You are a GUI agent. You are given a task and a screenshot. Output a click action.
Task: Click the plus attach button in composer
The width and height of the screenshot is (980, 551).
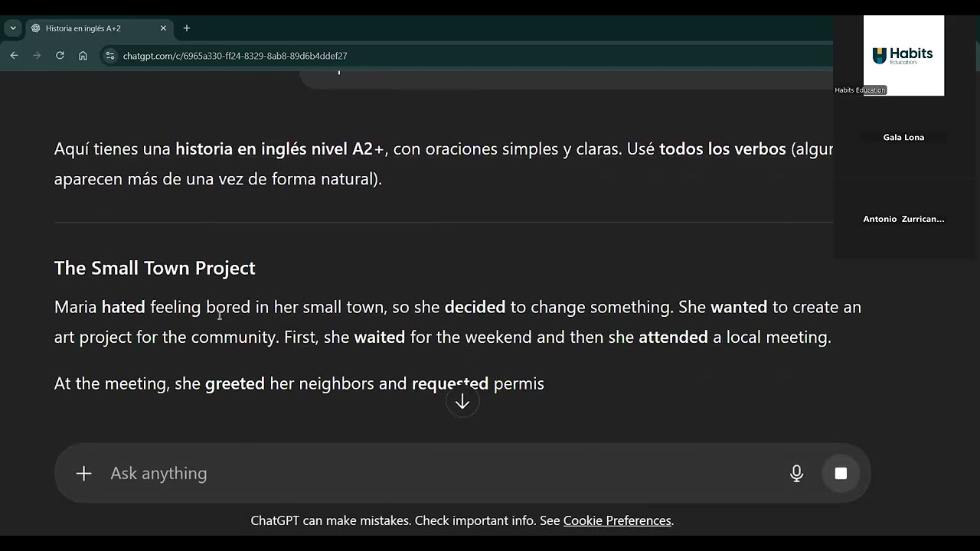pyautogui.click(x=84, y=473)
